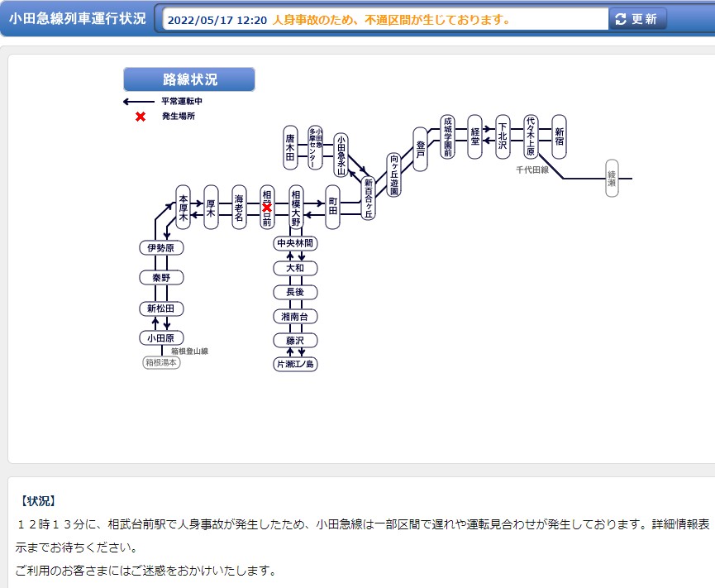
Task: Select the 新松田 station label
Action: [161, 308]
